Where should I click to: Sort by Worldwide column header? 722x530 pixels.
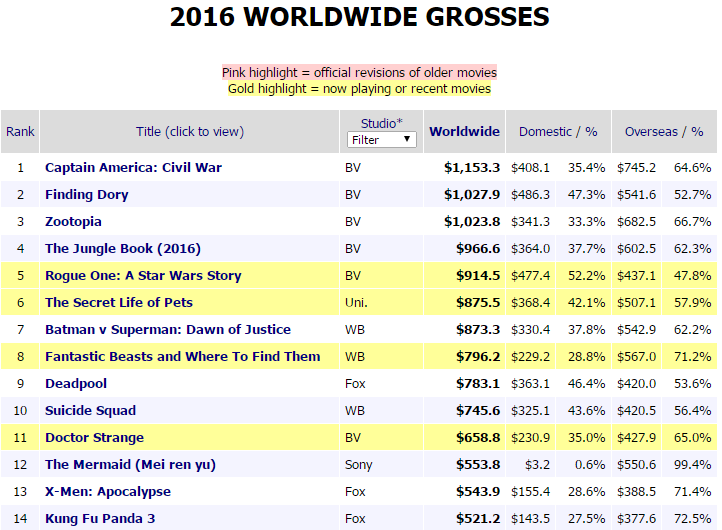pos(464,131)
